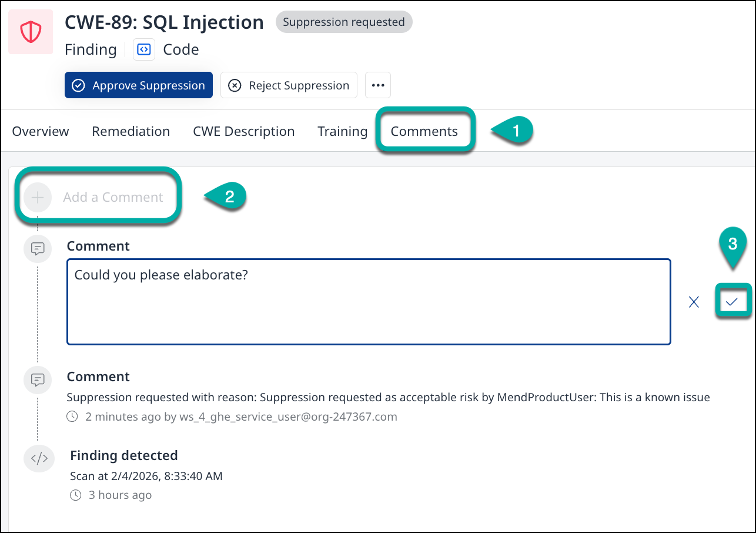Click the Add a Comment text
756x533 pixels.
coord(113,197)
